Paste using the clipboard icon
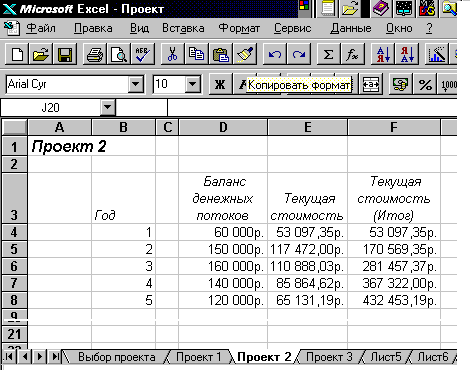Image resolution: width=470 pixels, height=370 pixels. tap(221, 54)
